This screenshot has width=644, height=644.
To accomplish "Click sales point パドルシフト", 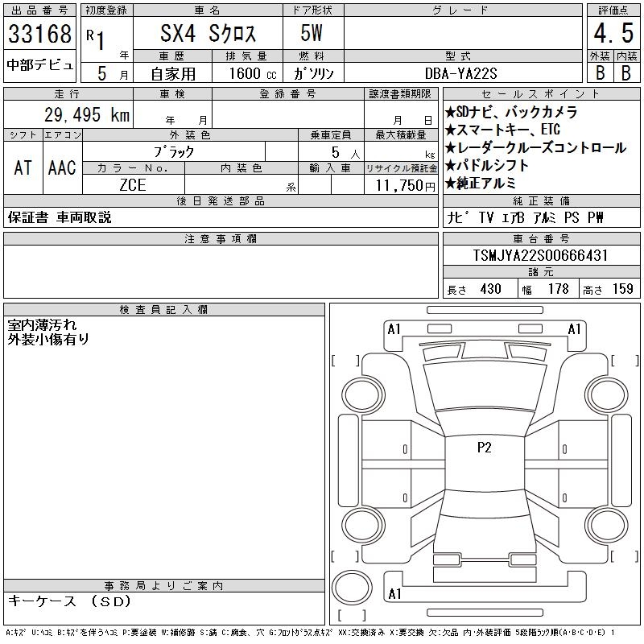I will (x=487, y=165).
